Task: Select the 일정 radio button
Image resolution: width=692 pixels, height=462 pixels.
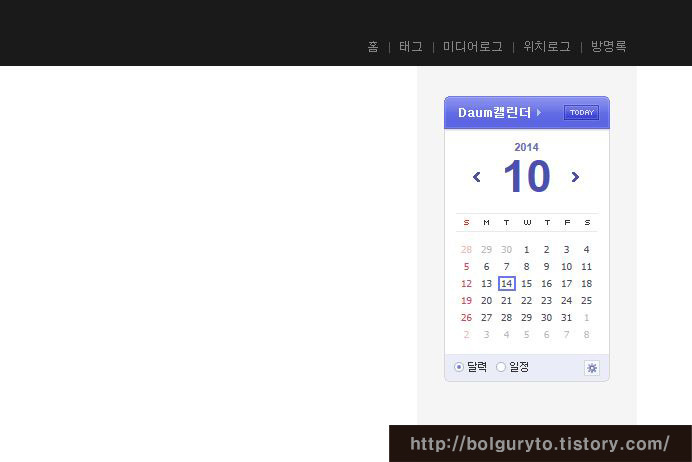Action: pos(501,367)
